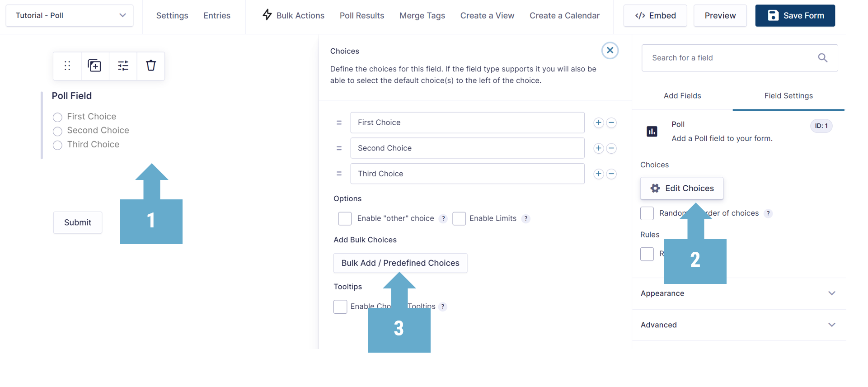
Task: Open the Poll Results menu item
Action: click(362, 15)
